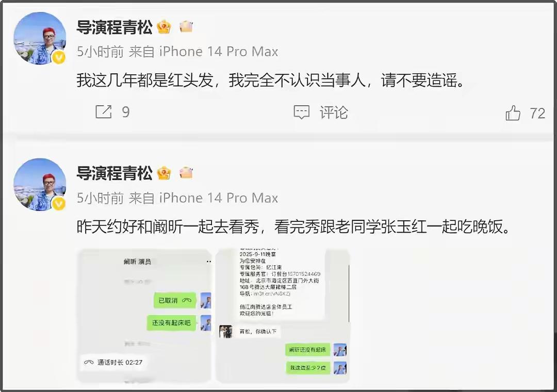This screenshot has height=392, width=557.
Task: Open the left chat screenshot image
Action: click(144, 316)
